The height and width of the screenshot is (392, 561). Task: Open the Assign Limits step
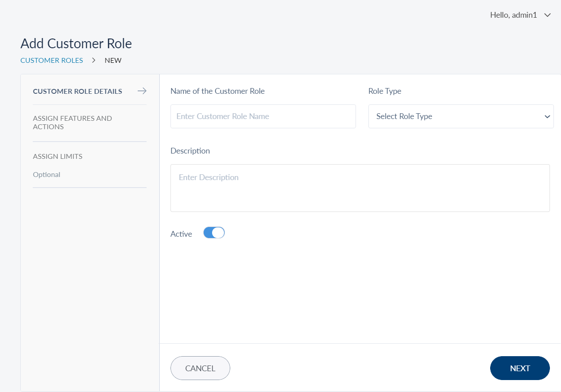click(x=58, y=157)
